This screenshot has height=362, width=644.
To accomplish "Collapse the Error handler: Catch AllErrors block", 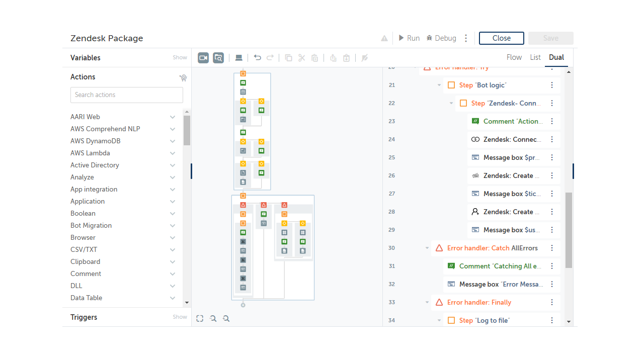I will (x=427, y=248).
